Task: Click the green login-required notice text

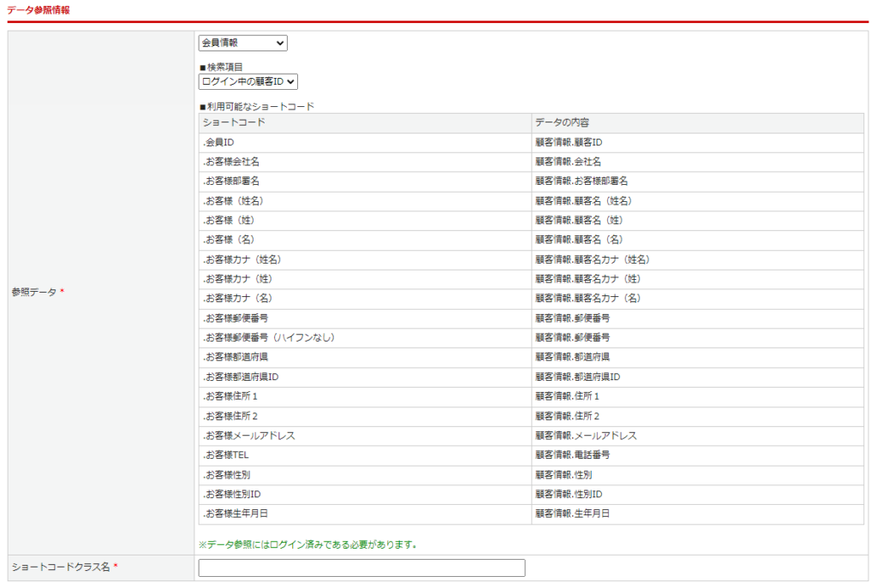Action: click(307, 544)
